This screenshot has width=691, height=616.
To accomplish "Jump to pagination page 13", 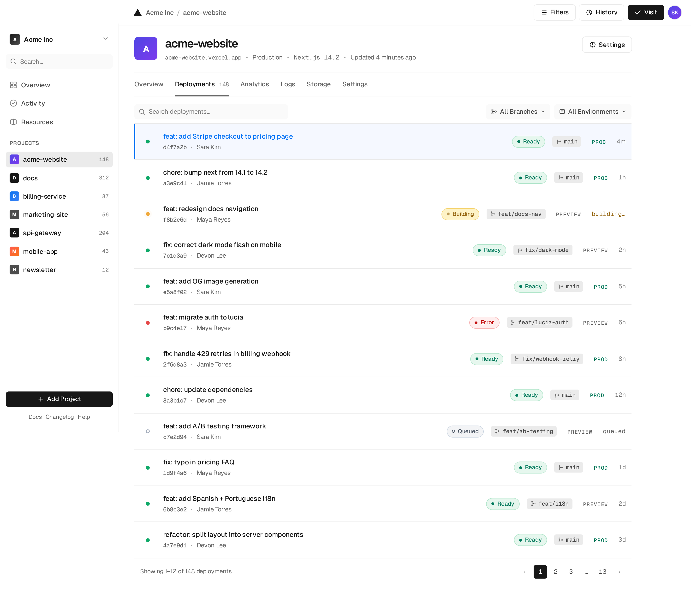I will [603, 572].
